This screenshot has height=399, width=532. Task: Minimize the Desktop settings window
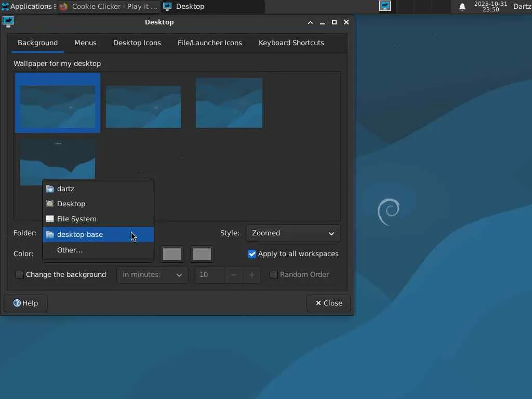[x=322, y=22]
